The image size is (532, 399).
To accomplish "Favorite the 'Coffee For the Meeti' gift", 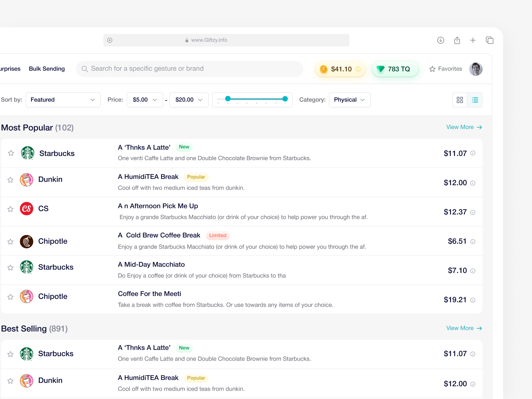I will pos(10,297).
